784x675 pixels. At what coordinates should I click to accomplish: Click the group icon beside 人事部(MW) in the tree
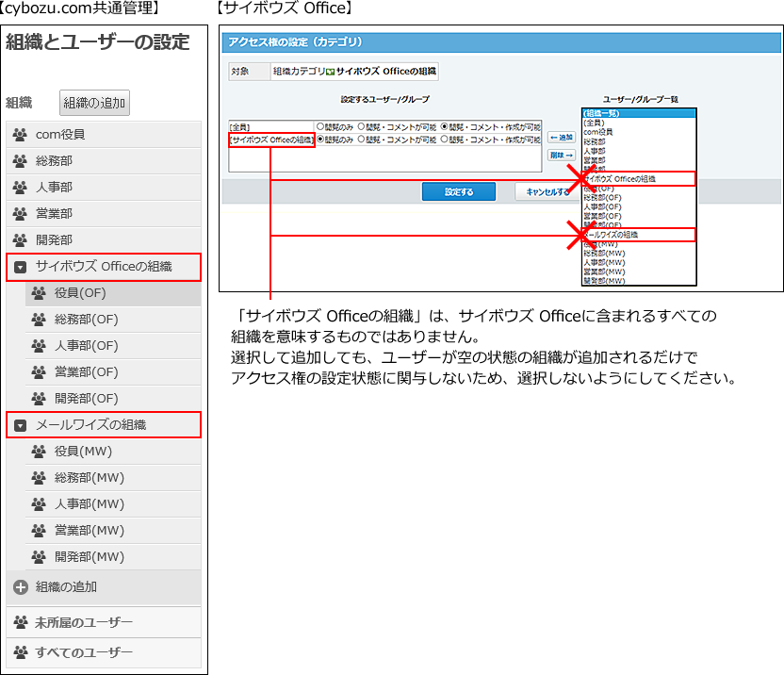pyautogui.click(x=39, y=503)
